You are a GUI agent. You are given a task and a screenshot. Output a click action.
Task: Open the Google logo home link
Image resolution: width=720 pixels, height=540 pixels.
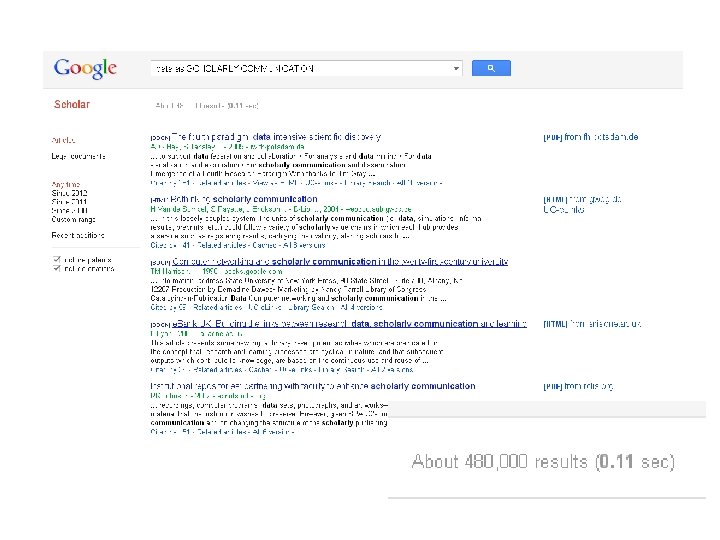pos(85,68)
